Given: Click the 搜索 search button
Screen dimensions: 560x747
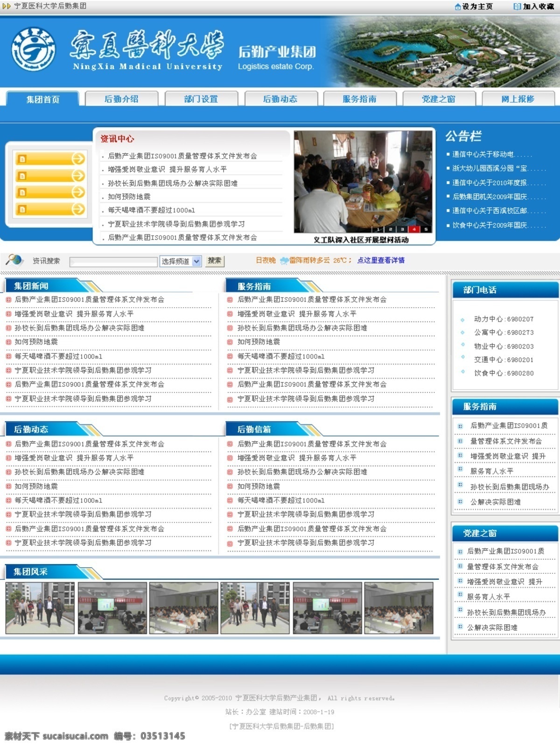Looking at the screenshot, I should pyautogui.click(x=215, y=261).
